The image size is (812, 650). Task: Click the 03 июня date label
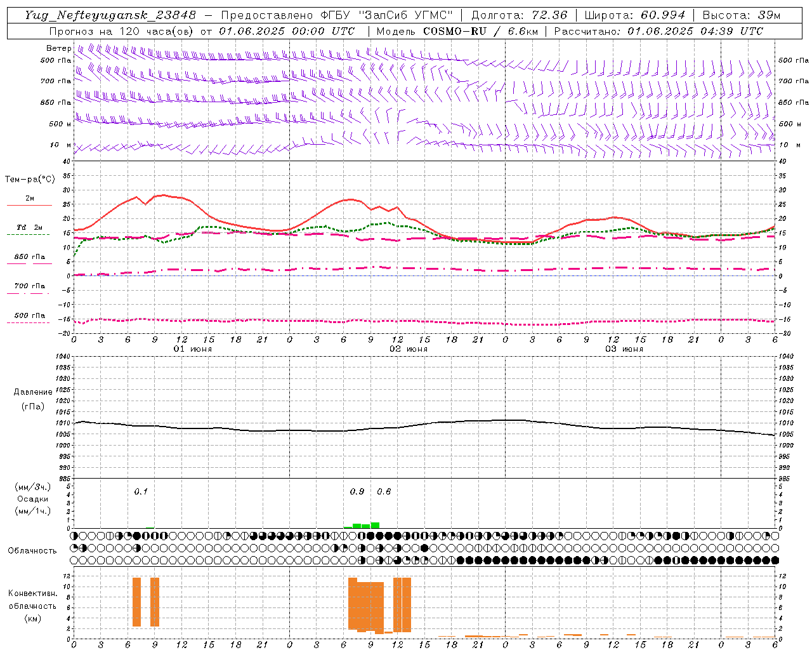[x=624, y=349]
